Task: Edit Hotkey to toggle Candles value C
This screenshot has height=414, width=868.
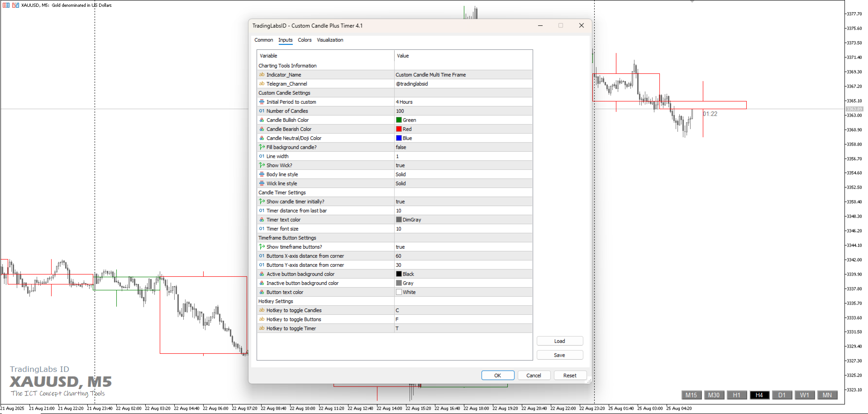Action: tap(463, 310)
